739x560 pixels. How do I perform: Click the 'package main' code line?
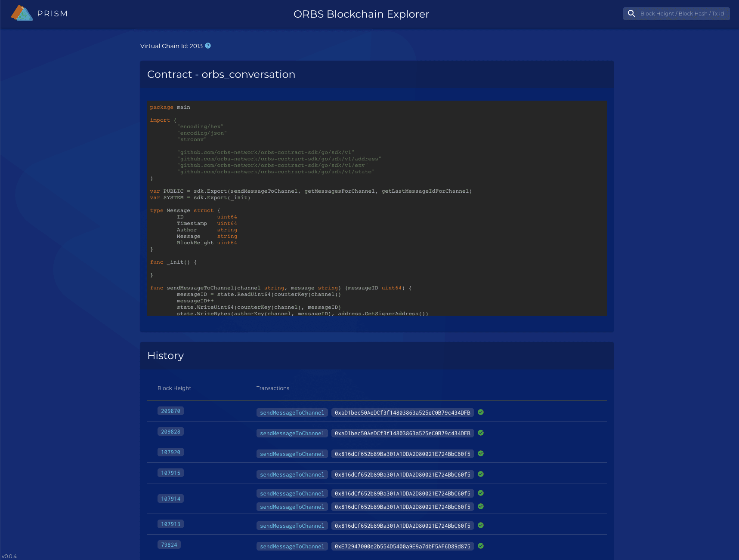click(170, 108)
